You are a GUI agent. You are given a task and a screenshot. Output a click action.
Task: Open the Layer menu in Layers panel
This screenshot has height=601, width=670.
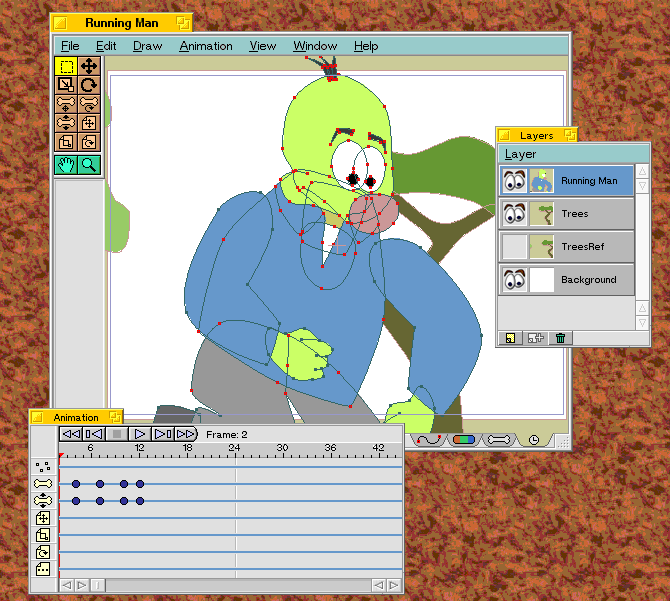pos(520,154)
